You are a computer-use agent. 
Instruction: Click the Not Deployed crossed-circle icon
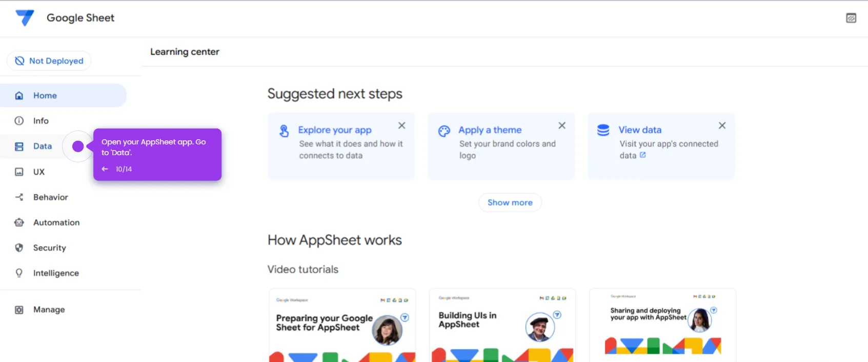click(19, 61)
